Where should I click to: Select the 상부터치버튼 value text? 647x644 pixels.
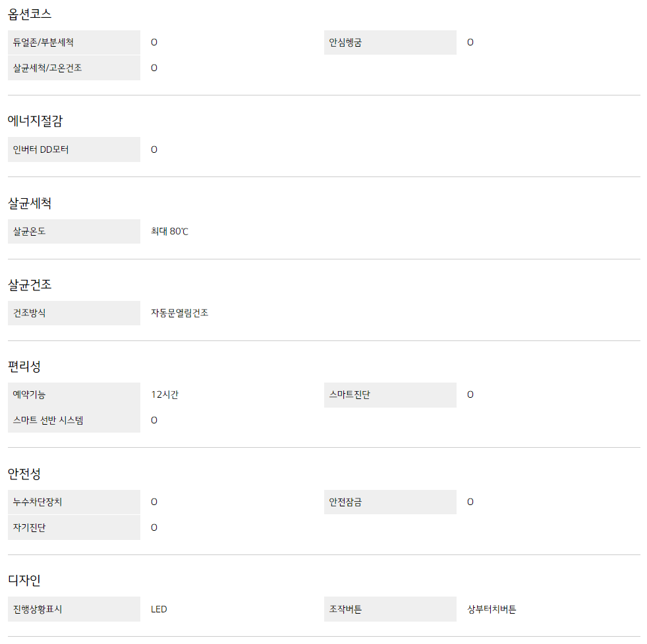coord(492,609)
